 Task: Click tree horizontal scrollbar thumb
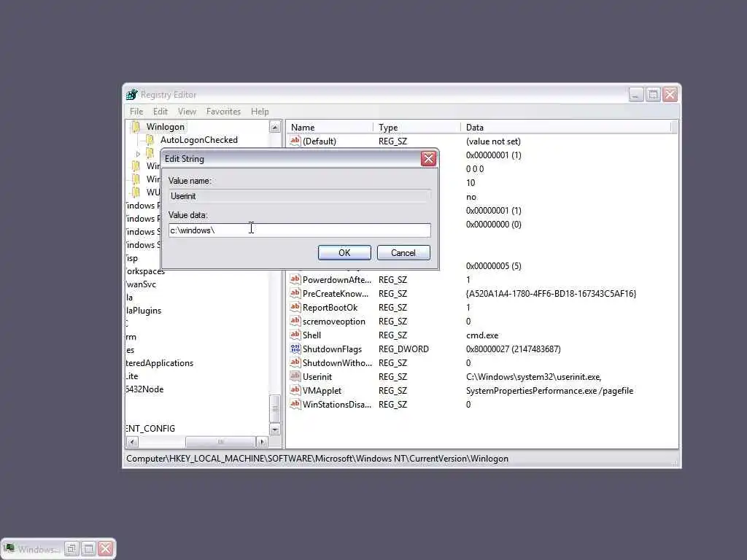pyautogui.click(x=220, y=442)
